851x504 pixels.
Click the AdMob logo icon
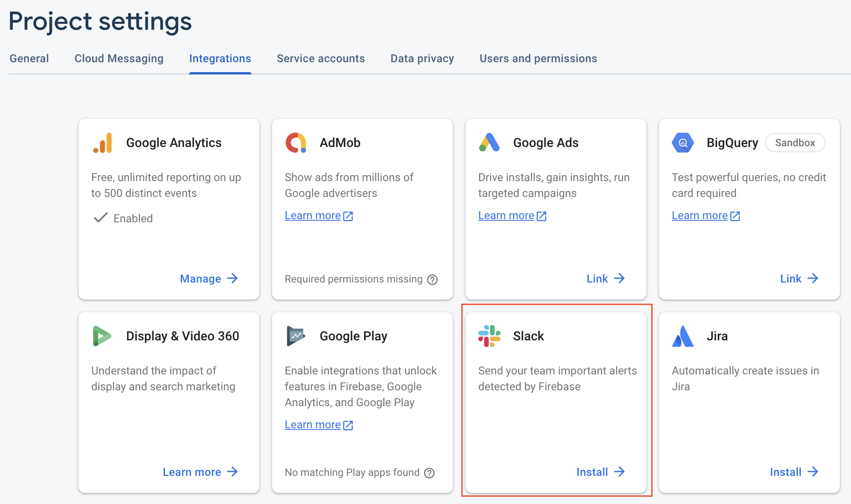[x=296, y=143]
